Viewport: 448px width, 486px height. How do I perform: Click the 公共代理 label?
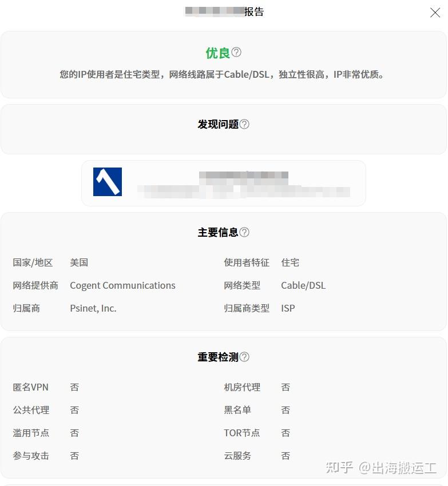31,411
